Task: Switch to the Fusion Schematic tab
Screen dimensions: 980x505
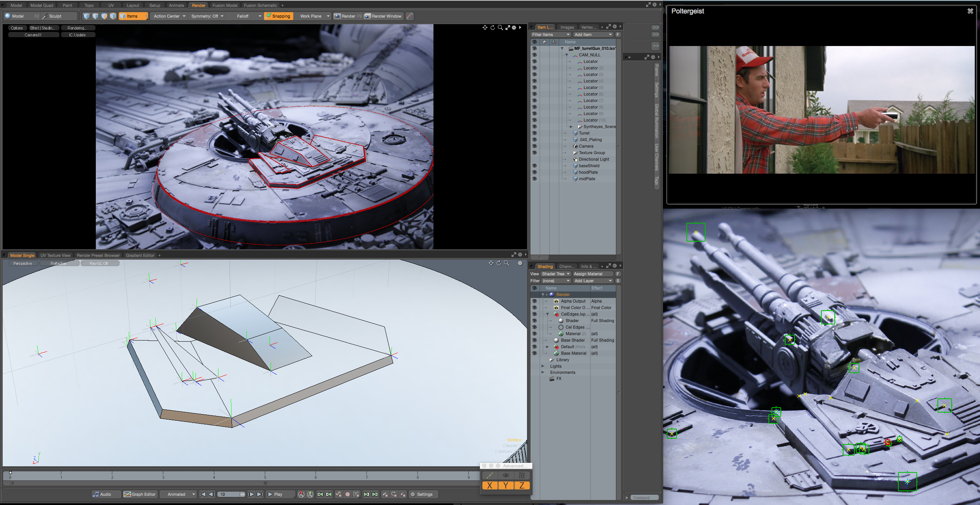Action: tap(260, 5)
